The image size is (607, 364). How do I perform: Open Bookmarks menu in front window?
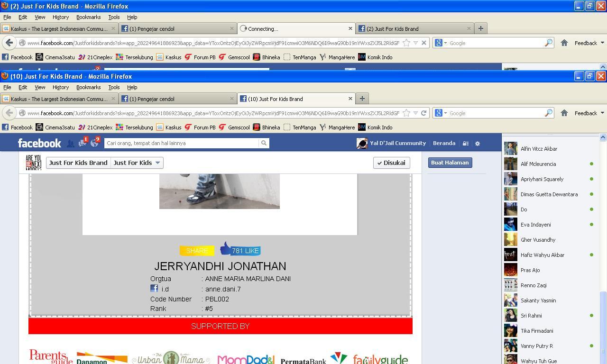pos(88,87)
